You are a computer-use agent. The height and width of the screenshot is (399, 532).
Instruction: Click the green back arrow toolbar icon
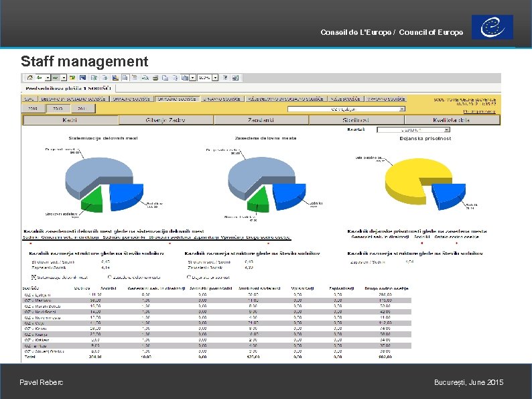point(39,78)
